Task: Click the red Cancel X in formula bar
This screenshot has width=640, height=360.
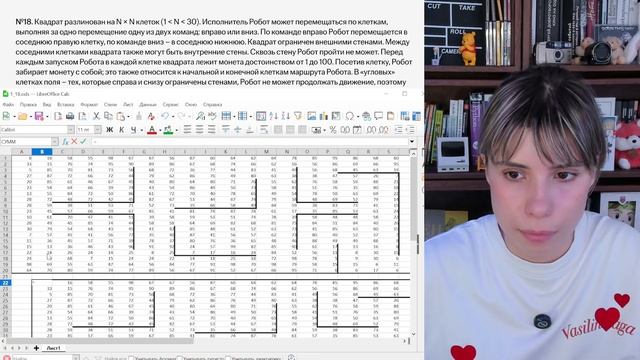Action: (74, 141)
